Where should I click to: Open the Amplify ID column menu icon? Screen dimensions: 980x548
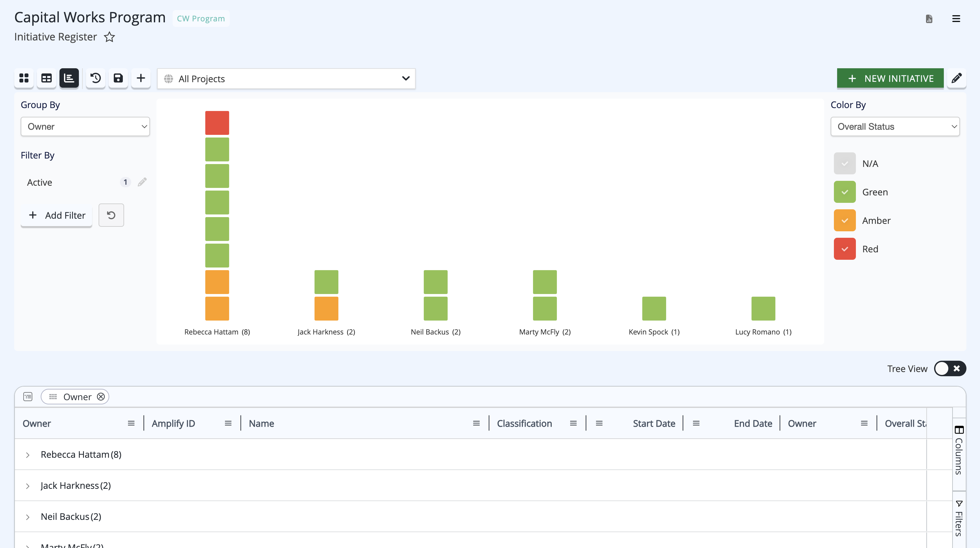click(x=228, y=423)
